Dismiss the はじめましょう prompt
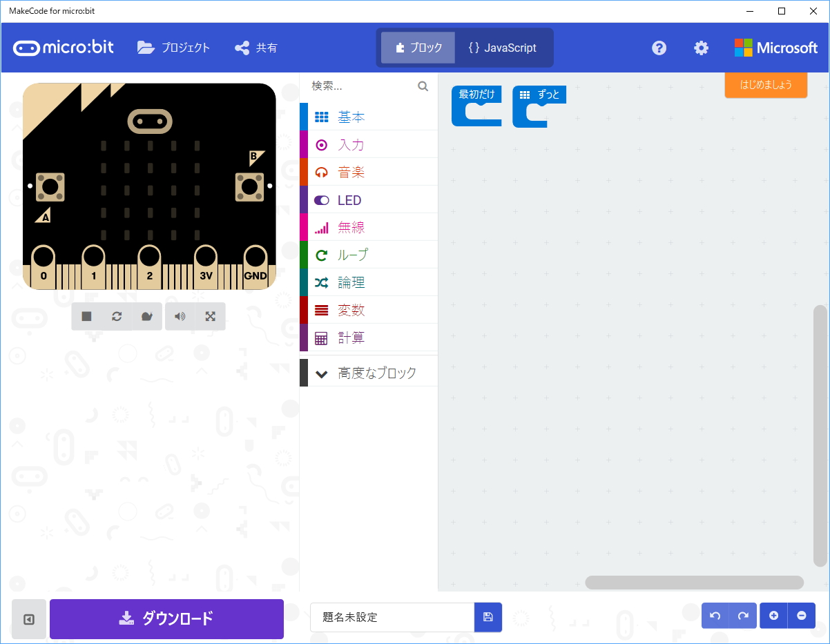Image resolution: width=830 pixels, height=644 pixels. (x=766, y=86)
